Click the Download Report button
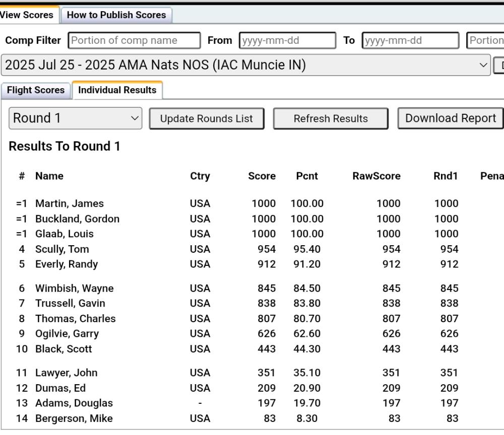 click(x=451, y=118)
